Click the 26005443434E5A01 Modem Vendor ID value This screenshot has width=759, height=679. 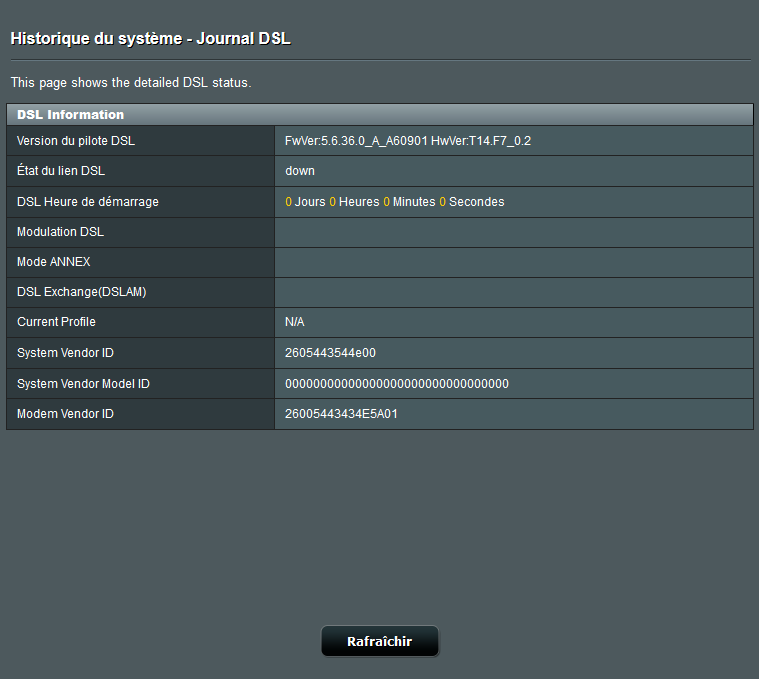click(341, 414)
